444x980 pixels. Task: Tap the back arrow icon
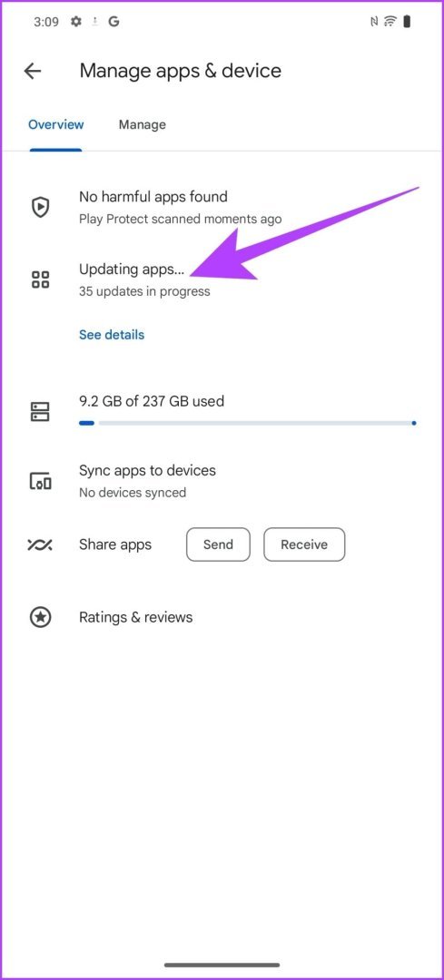33,71
